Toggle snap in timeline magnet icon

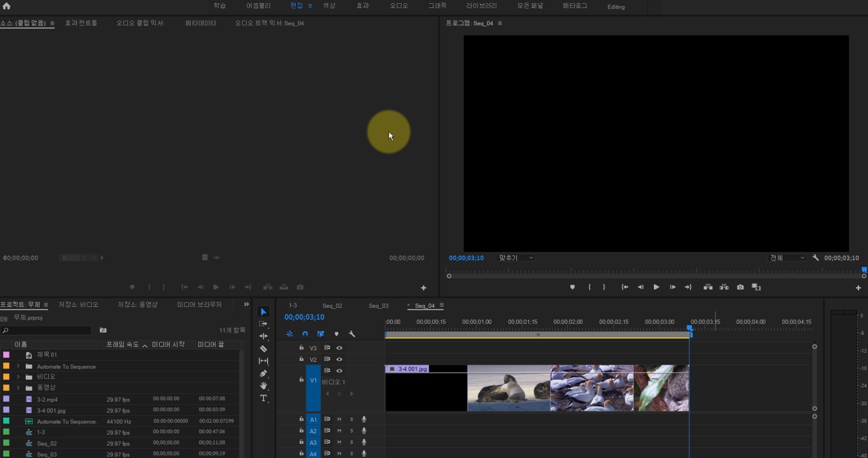305,334
